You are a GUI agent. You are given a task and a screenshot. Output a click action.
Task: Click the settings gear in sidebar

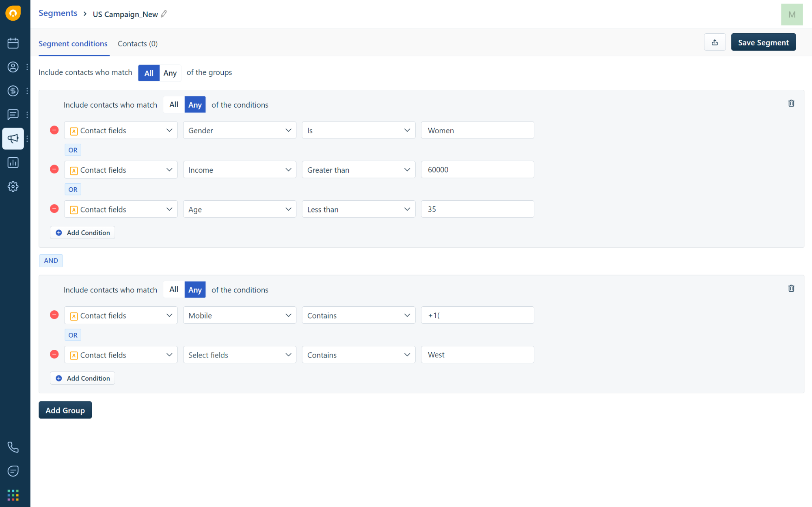(13, 186)
